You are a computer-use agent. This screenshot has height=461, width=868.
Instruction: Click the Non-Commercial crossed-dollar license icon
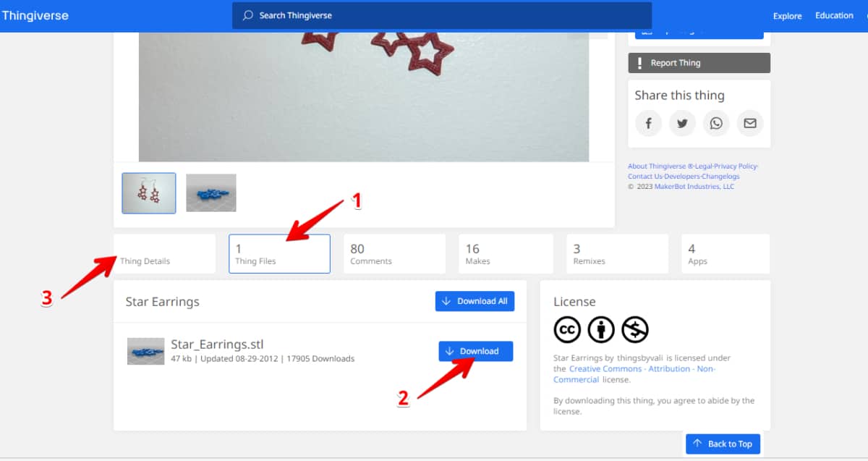635,330
